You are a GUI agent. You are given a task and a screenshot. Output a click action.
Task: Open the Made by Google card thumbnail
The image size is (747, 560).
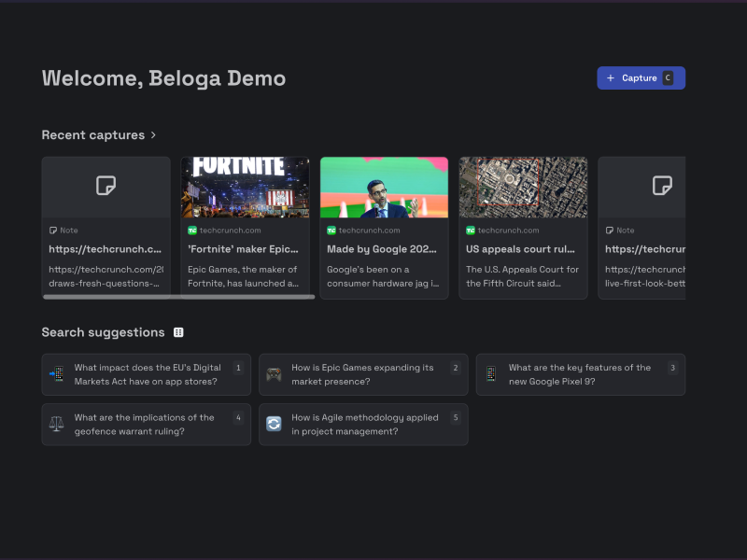(x=385, y=188)
